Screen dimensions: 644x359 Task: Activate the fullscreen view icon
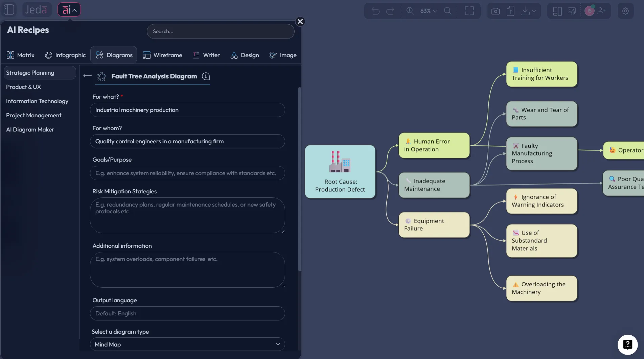[469, 10]
